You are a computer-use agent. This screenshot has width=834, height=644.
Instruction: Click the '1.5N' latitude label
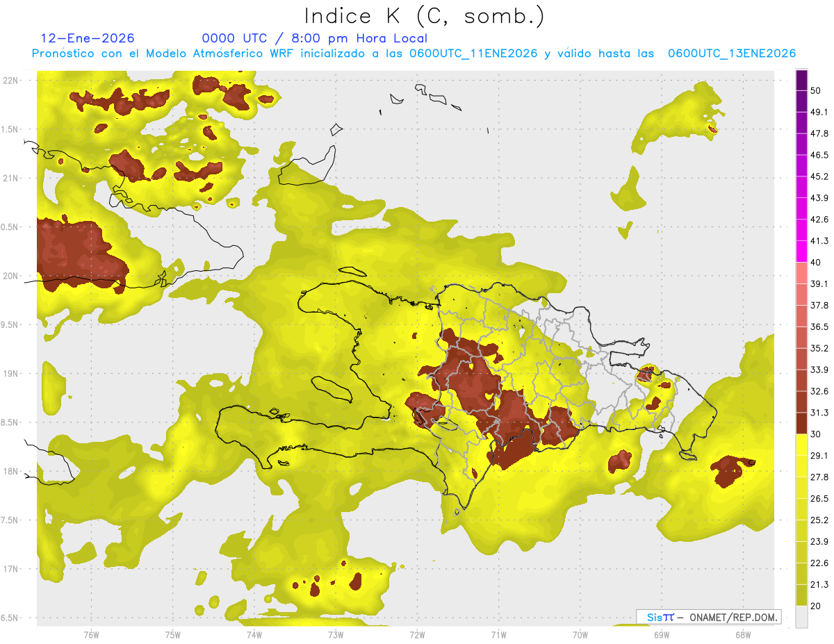pyautogui.click(x=10, y=129)
